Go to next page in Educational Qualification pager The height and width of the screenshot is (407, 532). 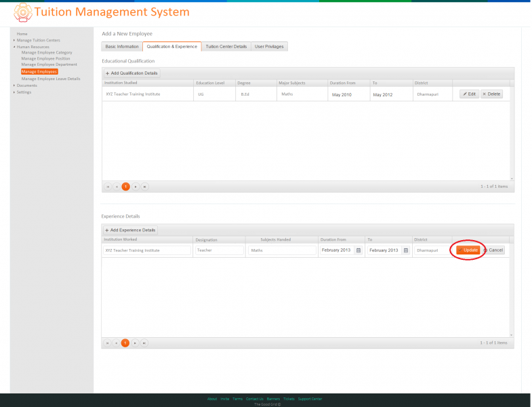pos(136,187)
